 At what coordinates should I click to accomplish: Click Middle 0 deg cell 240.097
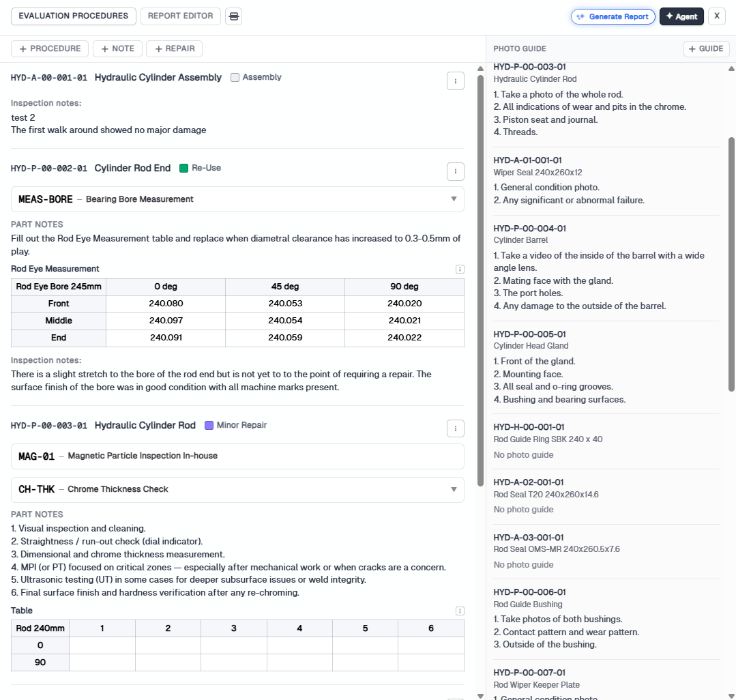pos(166,321)
